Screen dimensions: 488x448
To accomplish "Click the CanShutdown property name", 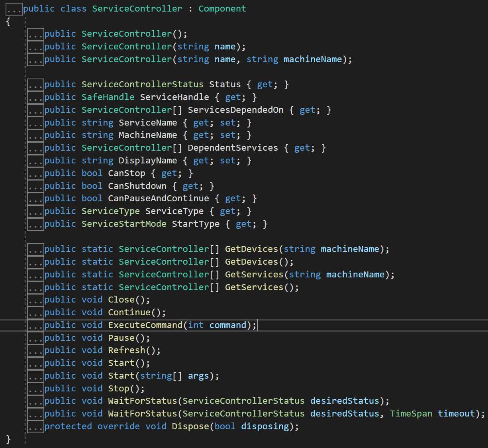I will (x=137, y=186).
